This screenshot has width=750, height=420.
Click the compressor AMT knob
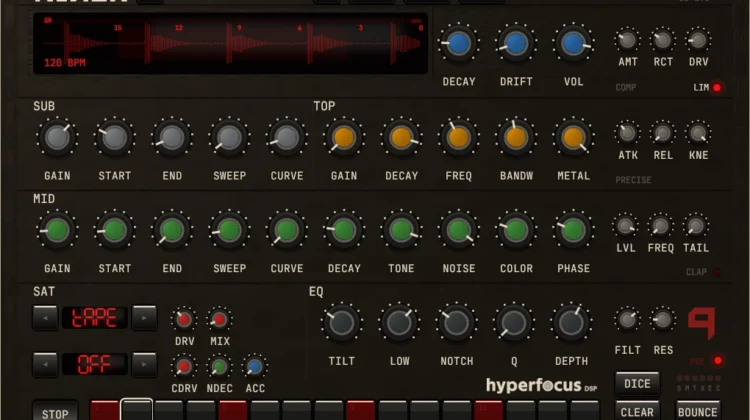coord(627,40)
